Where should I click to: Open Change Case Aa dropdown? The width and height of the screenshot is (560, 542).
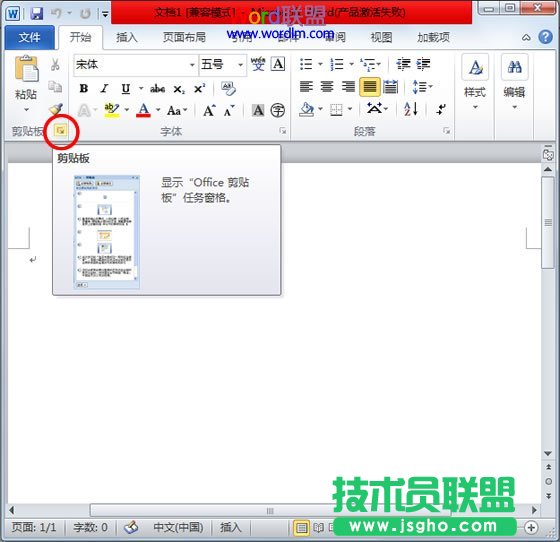click(177, 111)
